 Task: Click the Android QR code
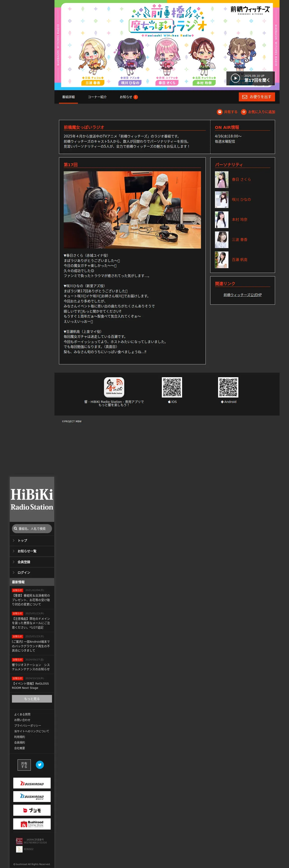[228, 387]
